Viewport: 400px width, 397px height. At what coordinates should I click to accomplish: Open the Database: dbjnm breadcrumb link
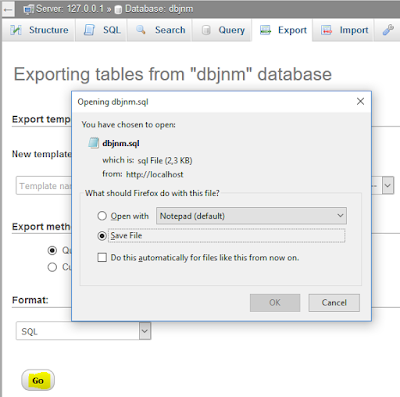pyautogui.click(x=159, y=9)
